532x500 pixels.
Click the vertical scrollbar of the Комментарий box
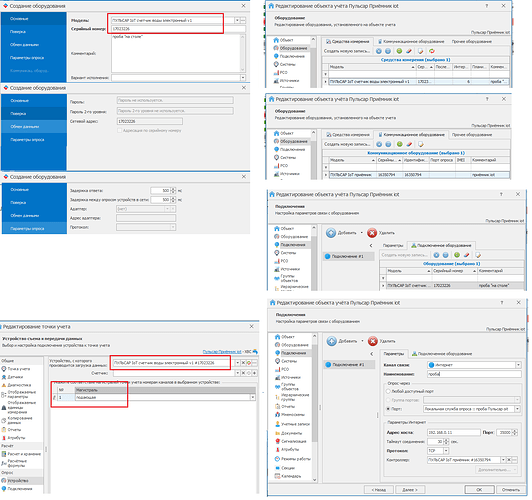pyautogui.click(x=243, y=53)
